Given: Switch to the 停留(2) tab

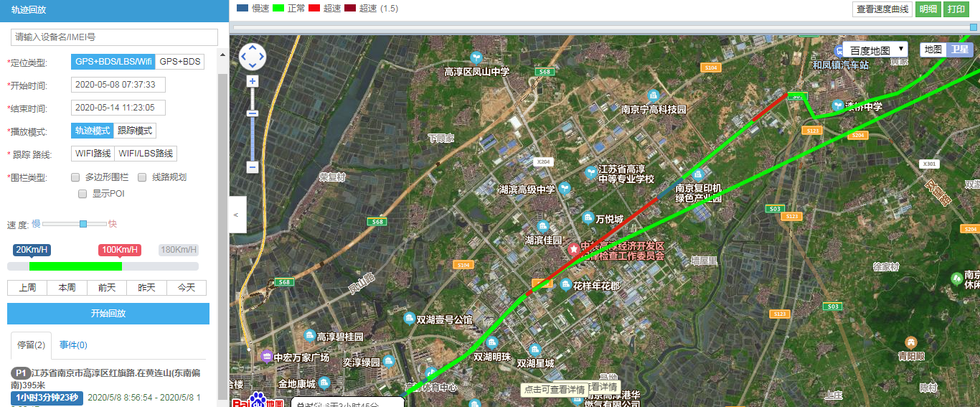Looking at the screenshot, I should (x=31, y=345).
